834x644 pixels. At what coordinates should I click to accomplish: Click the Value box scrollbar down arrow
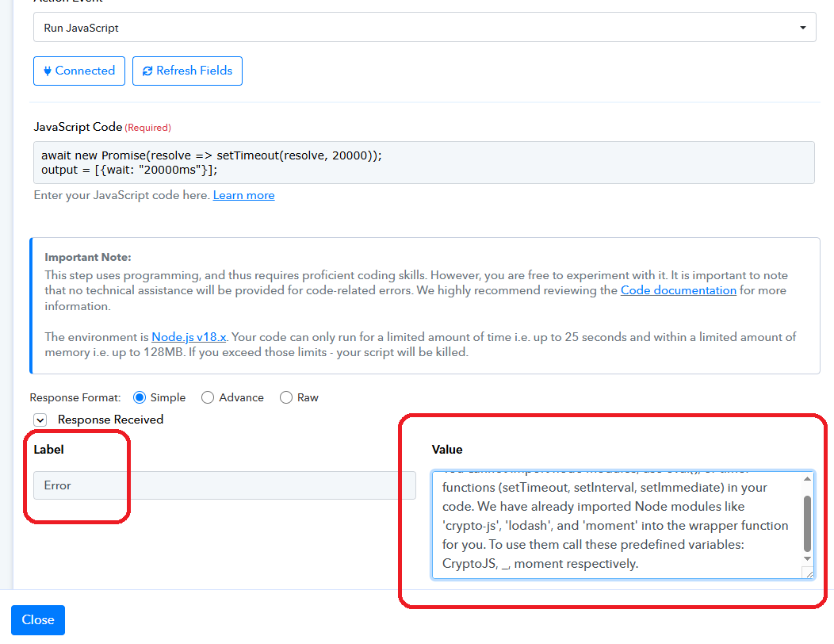(x=807, y=559)
